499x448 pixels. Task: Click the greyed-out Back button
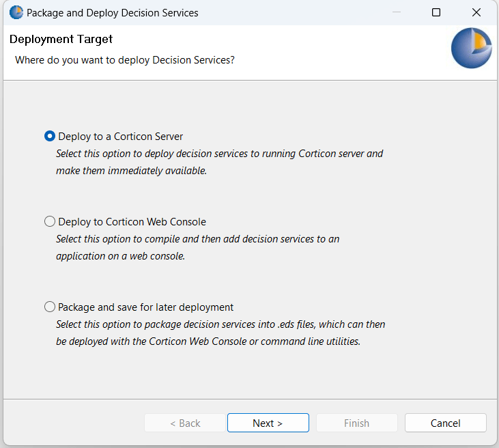pyautogui.click(x=184, y=423)
